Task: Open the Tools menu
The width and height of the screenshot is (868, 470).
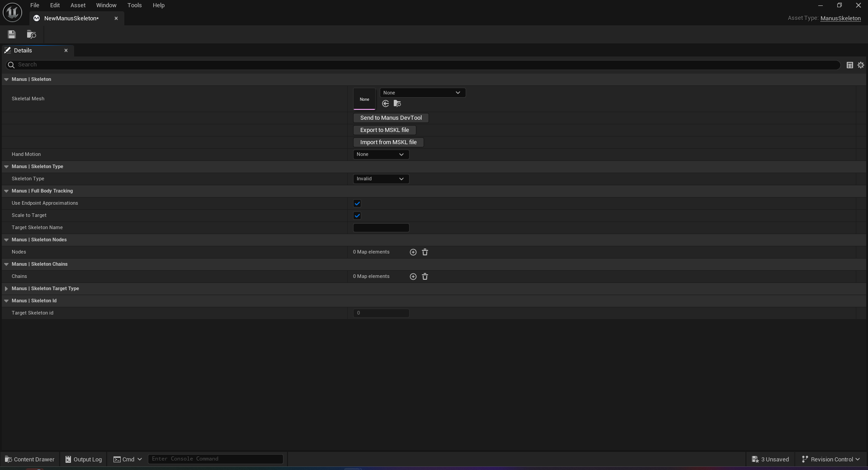Action: coord(134,5)
